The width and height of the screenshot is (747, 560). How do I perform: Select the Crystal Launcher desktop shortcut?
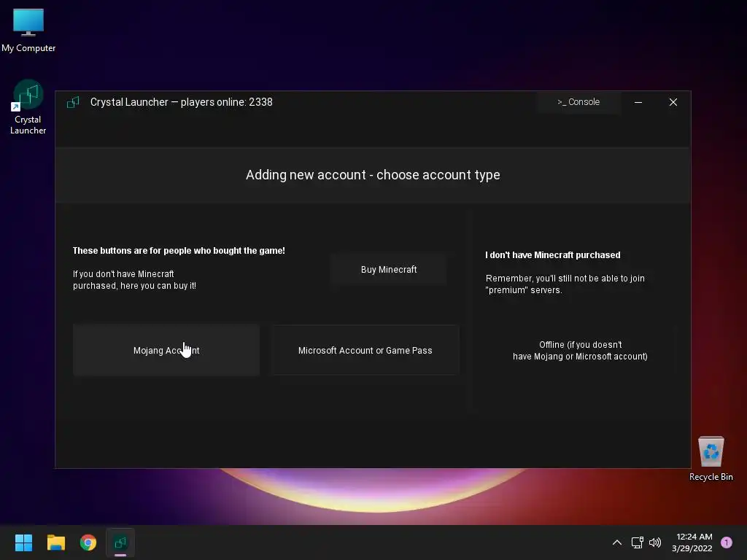[x=28, y=108]
